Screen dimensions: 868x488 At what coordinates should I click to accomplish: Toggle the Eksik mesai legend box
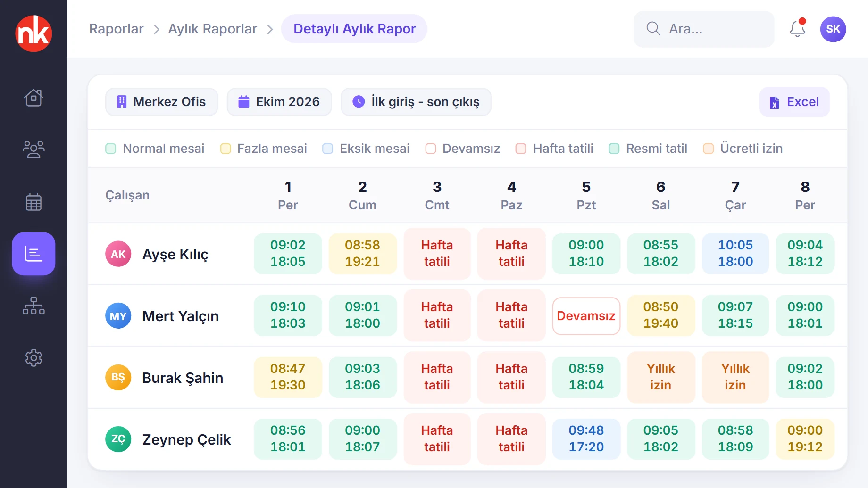pyautogui.click(x=328, y=149)
